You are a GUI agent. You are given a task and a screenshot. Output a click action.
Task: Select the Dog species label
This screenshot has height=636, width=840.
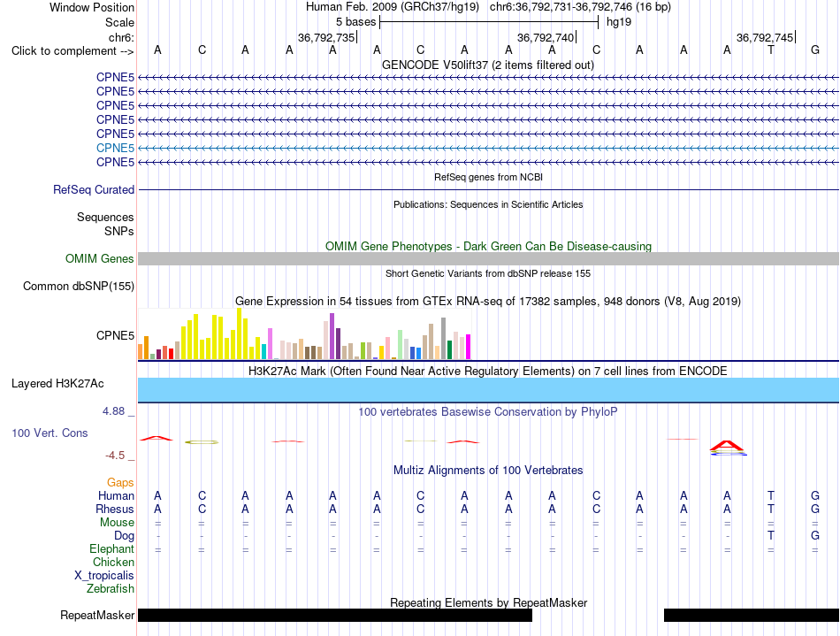[125, 535]
